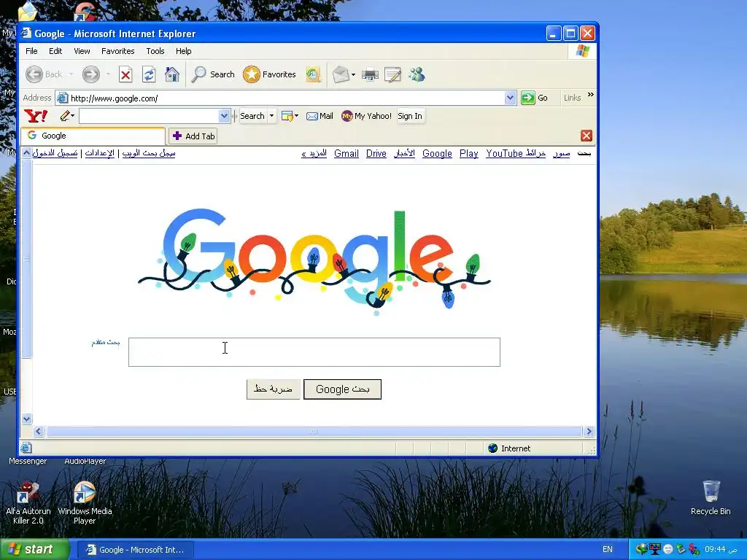This screenshot has width=747, height=560.
Task: Click the Back arrow button
Action: tap(34, 74)
